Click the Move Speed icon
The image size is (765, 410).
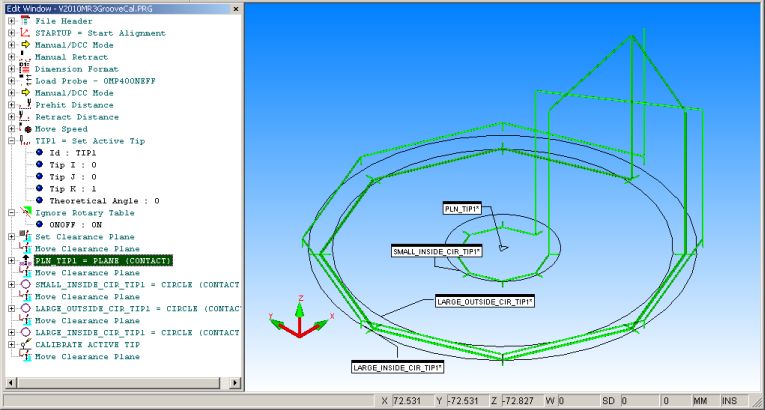click(25, 129)
